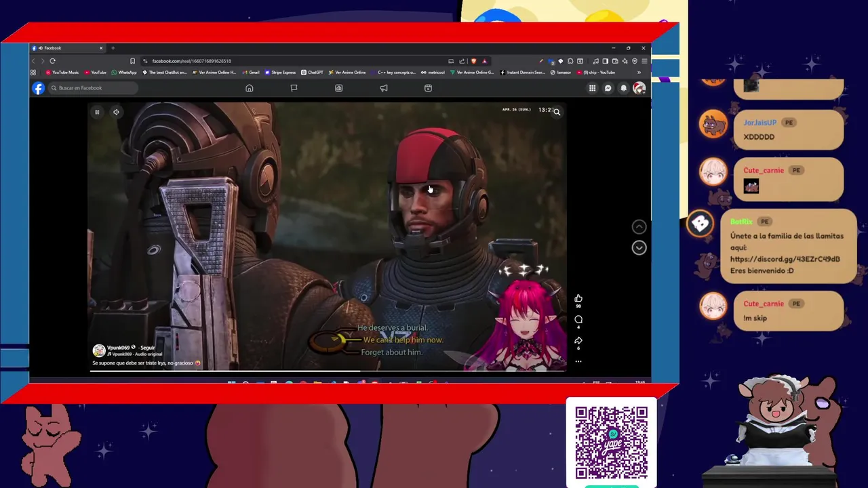Image resolution: width=868 pixels, height=488 pixels.
Task: Click the Buscar en Facebook search field
Action: 93,88
